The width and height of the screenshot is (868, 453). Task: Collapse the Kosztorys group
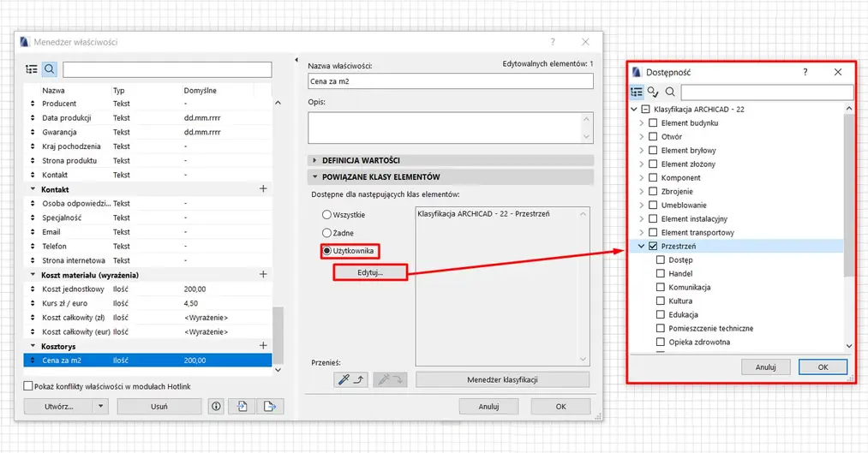(x=33, y=346)
